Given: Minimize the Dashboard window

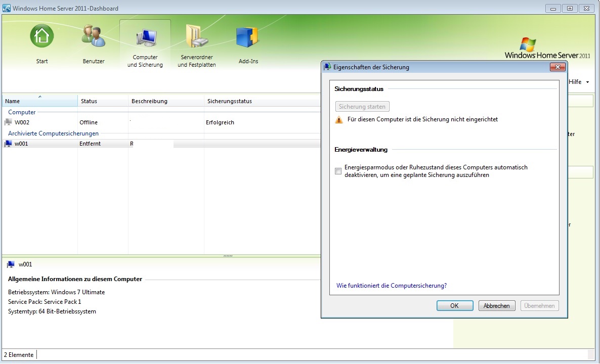Looking at the screenshot, I should [553, 8].
